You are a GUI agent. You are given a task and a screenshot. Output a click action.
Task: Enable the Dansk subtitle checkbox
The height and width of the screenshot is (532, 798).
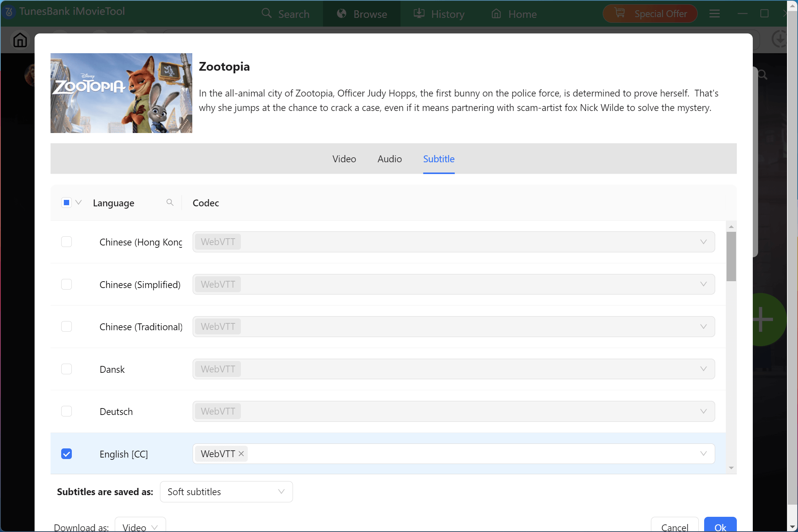click(x=66, y=369)
